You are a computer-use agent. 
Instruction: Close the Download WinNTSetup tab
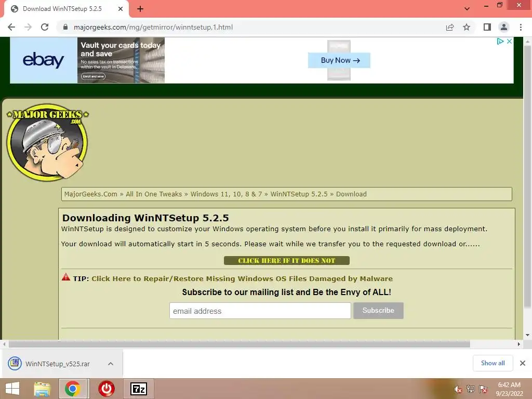tap(121, 9)
